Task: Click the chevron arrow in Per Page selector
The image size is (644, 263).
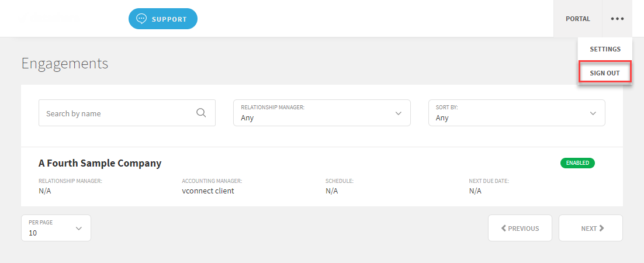Action: [x=79, y=229]
